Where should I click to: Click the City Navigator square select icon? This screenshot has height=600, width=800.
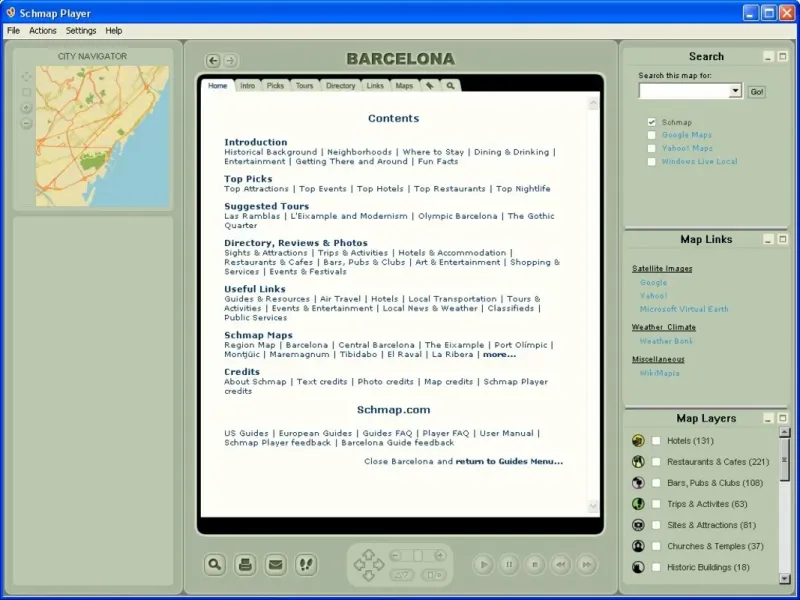point(27,92)
